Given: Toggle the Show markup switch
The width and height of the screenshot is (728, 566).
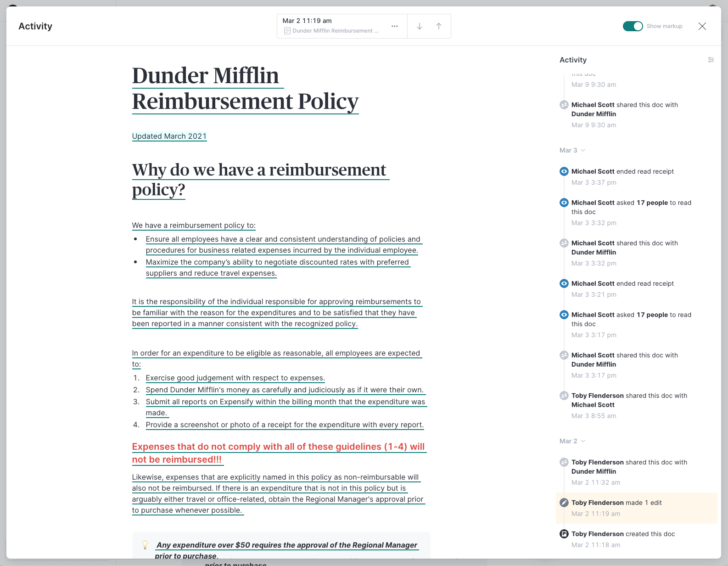Looking at the screenshot, I should 633,26.
